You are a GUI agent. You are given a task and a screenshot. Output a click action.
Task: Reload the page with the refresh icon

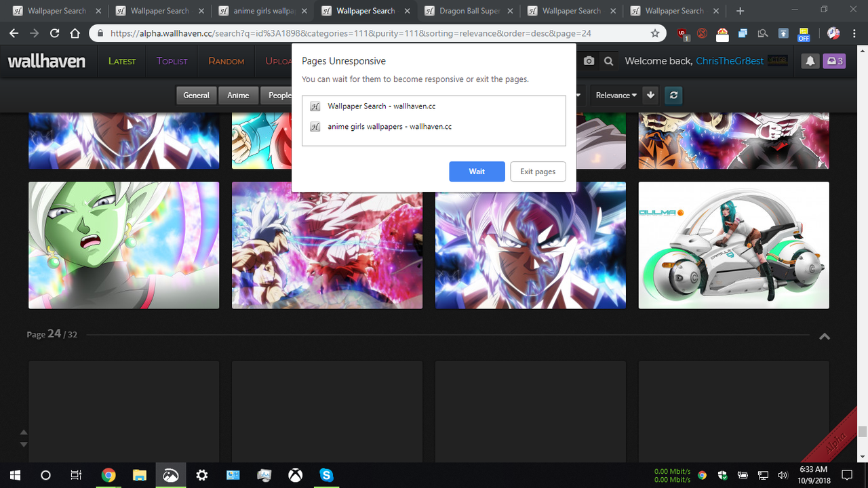(x=55, y=33)
